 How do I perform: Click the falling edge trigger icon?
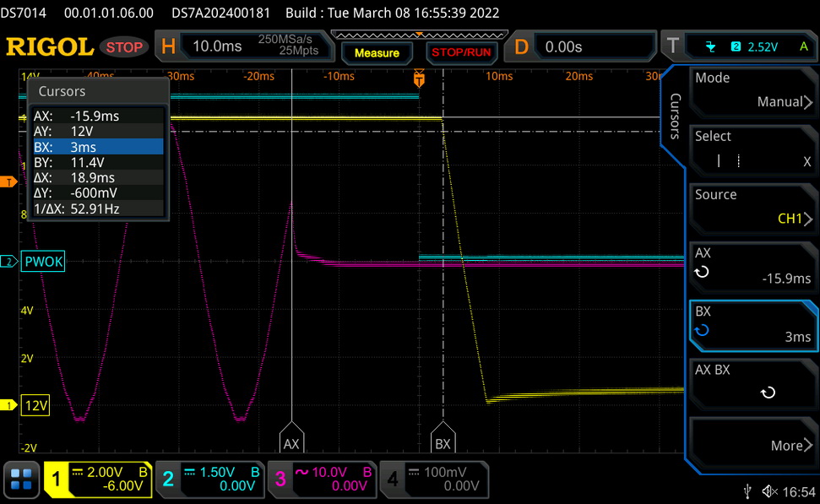tap(710, 47)
